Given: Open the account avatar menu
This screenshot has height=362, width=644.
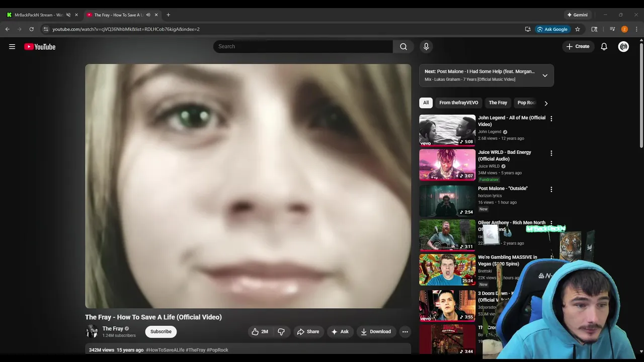Looking at the screenshot, I should click(x=623, y=46).
